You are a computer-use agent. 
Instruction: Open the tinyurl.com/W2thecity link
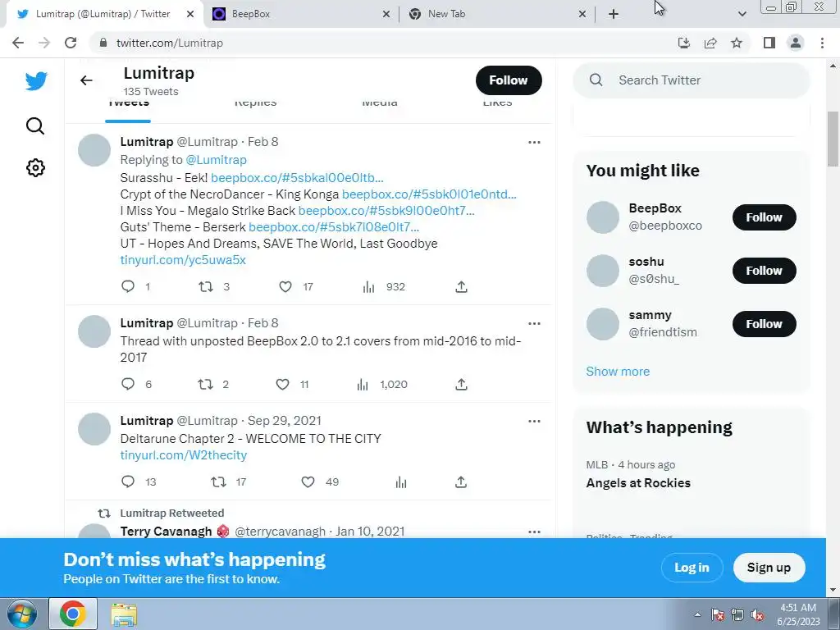184,454
